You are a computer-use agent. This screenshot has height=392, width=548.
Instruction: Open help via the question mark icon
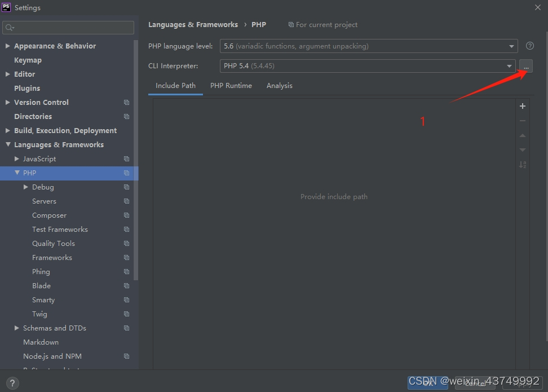530,46
